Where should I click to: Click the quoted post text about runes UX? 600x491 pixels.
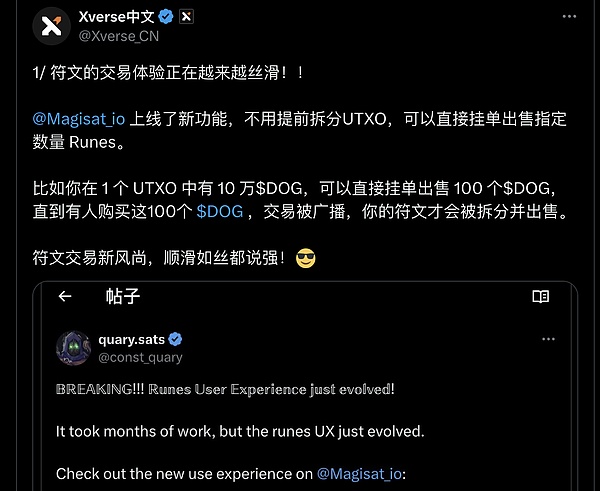(240, 432)
